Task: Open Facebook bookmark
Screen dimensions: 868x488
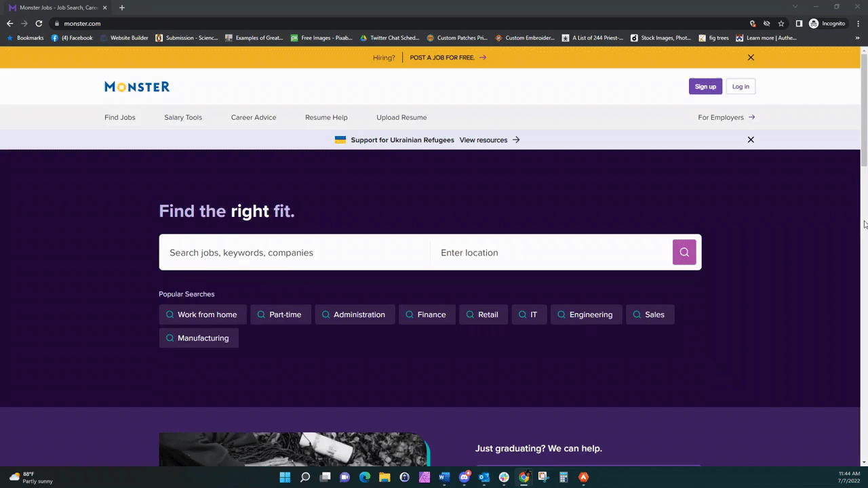Action: (x=73, y=38)
